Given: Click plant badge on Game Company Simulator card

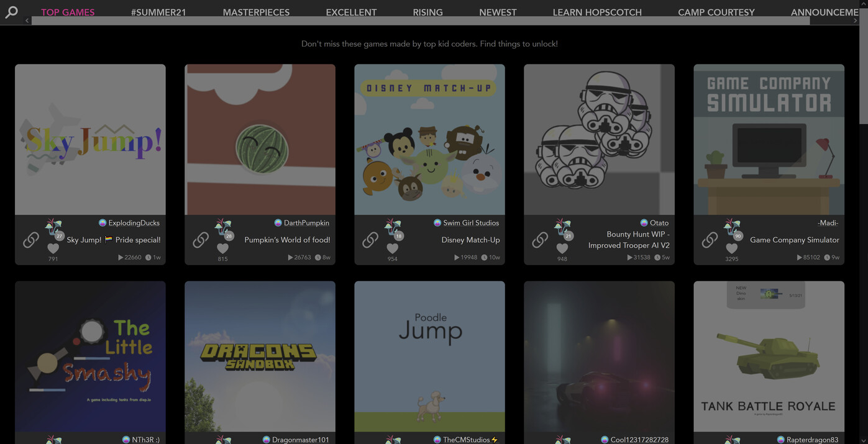Looking at the screenshot, I should [x=733, y=229].
